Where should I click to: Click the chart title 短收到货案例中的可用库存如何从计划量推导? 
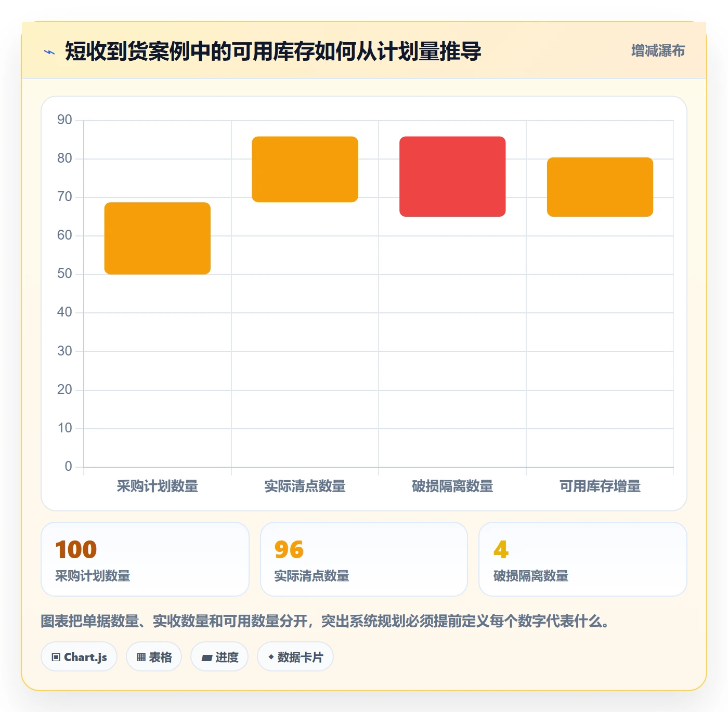coord(273,51)
